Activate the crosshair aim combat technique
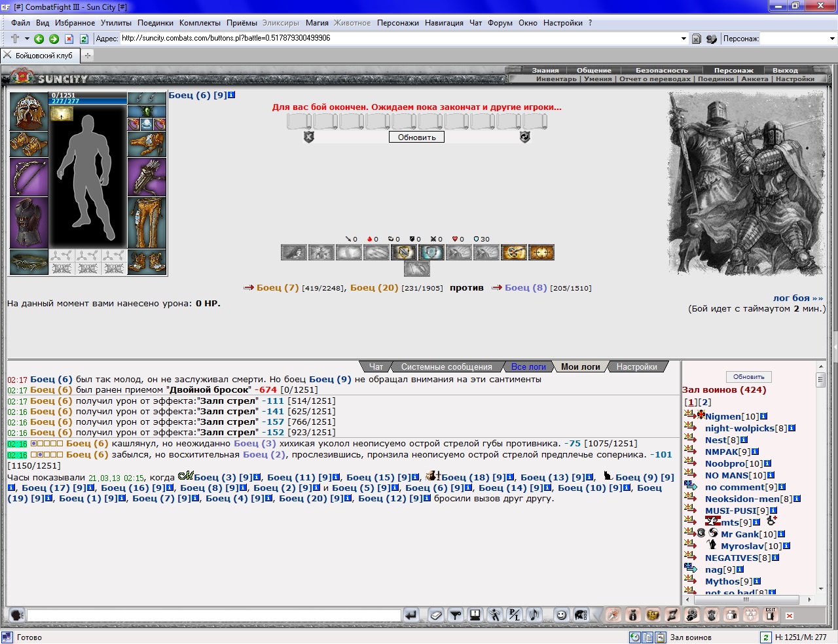Image resolution: width=838 pixels, height=644 pixels. pyautogui.click(x=541, y=252)
